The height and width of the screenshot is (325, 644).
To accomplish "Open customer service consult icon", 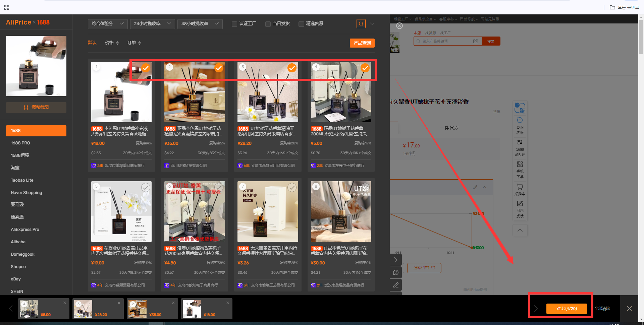I will click(x=520, y=126).
